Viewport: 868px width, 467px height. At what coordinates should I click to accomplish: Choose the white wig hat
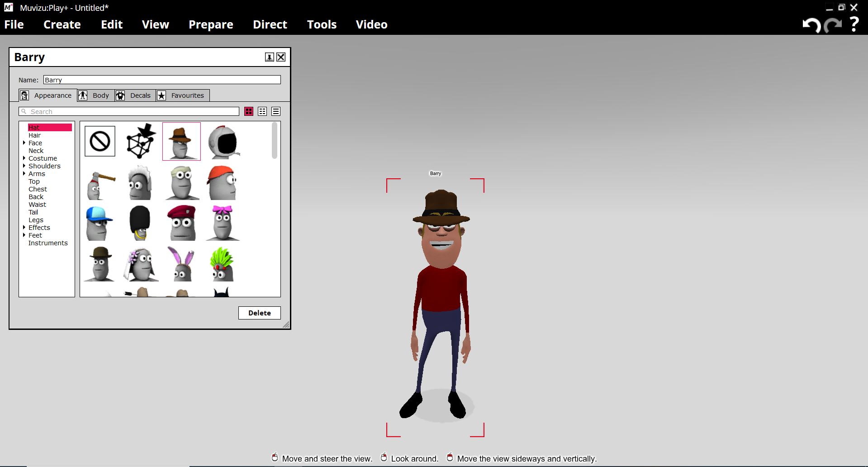coord(140,183)
